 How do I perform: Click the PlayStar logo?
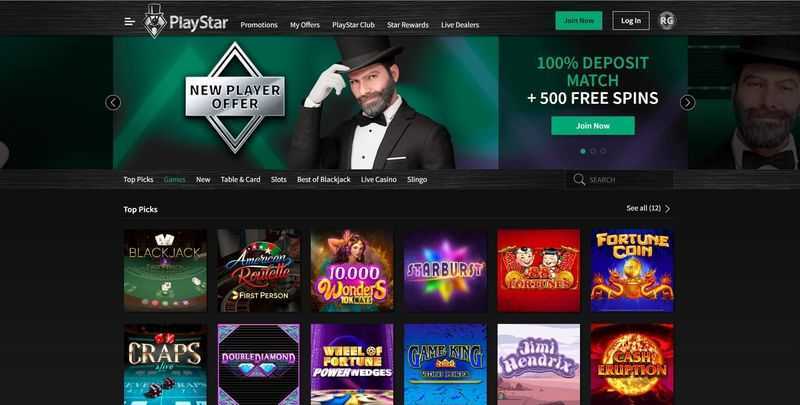pos(186,21)
